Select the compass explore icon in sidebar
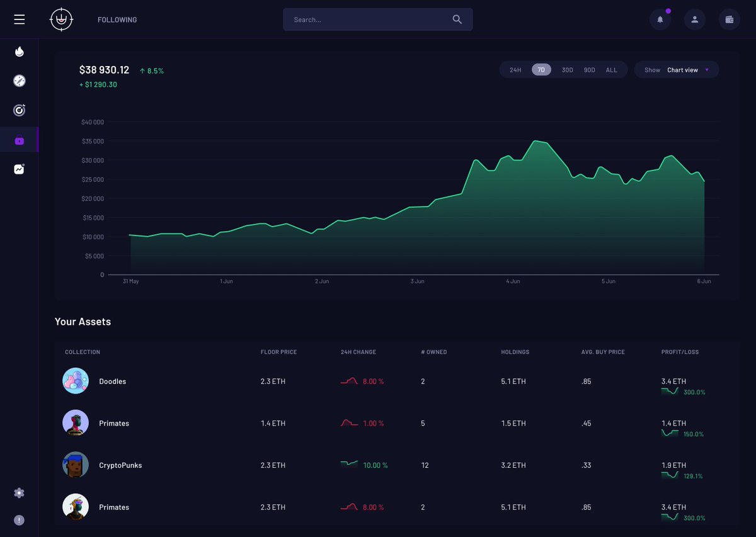This screenshot has height=537, width=756. click(x=19, y=81)
